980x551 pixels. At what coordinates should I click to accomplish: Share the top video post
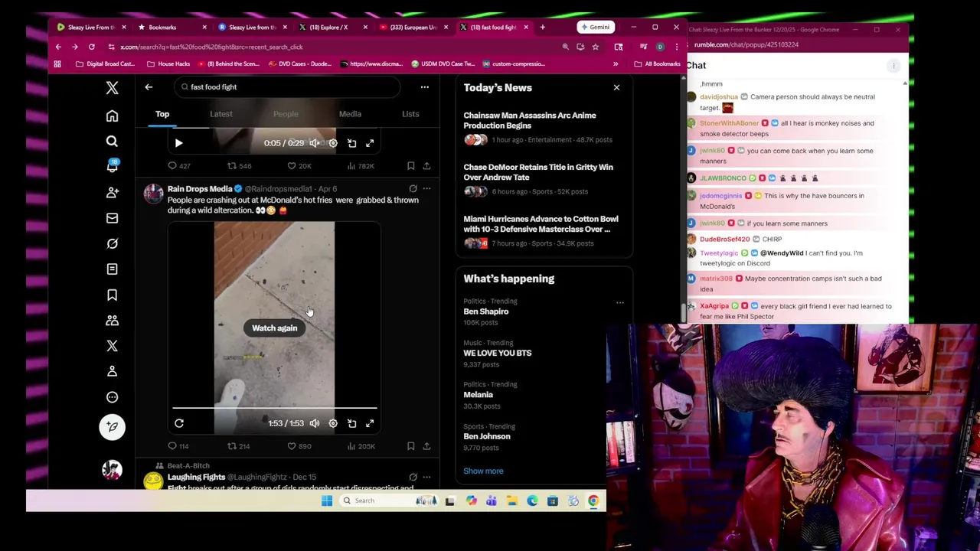coord(426,166)
